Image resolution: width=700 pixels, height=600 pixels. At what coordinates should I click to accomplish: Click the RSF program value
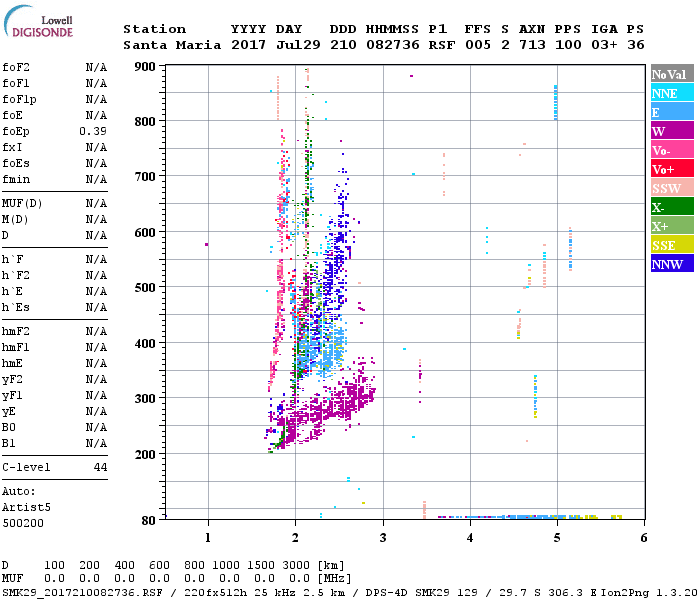coord(442,46)
